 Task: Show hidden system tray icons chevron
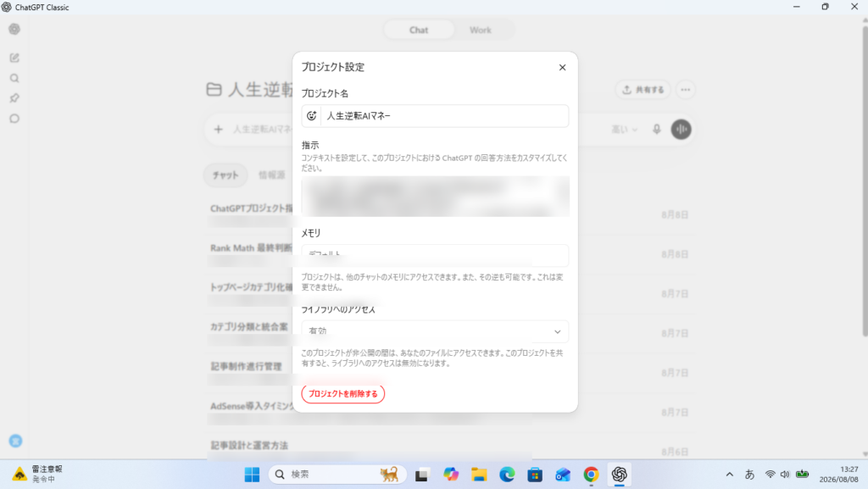point(730,475)
